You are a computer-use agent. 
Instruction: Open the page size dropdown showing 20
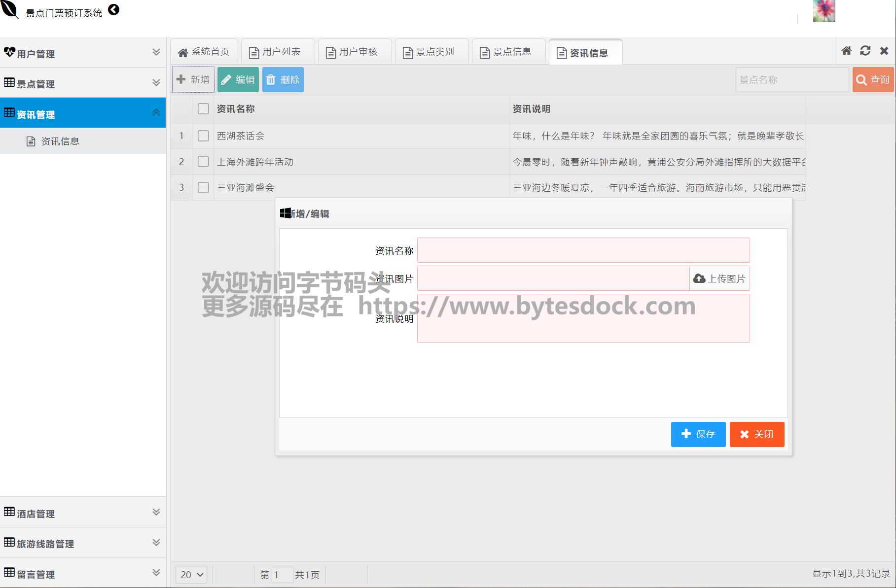(191, 575)
